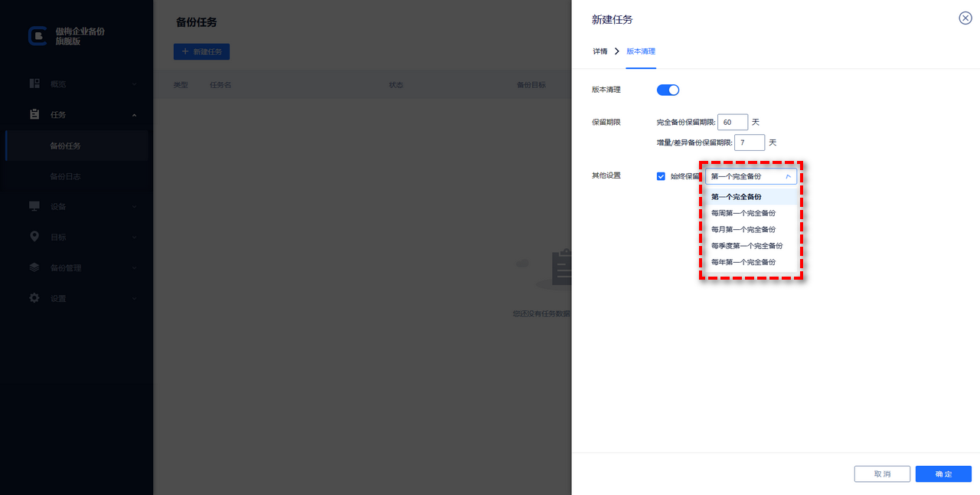Click the app logo in sidebar header
Image resolution: width=980 pixels, height=495 pixels.
37,36
